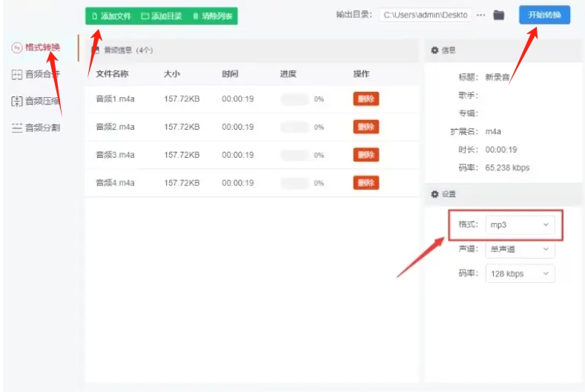Viewport: 585px width, 392px height.
Task: Click the 文件名称 column header
Action: (112, 74)
